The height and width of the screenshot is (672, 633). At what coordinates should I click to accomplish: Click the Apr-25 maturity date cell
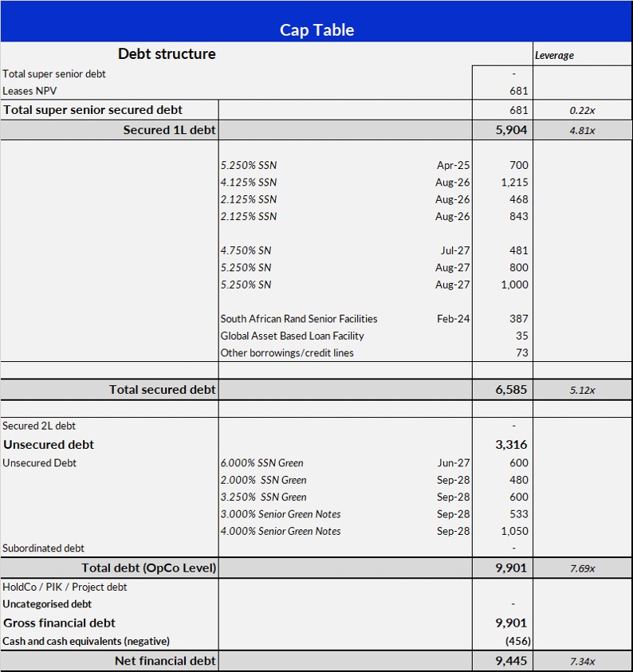(453, 166)
